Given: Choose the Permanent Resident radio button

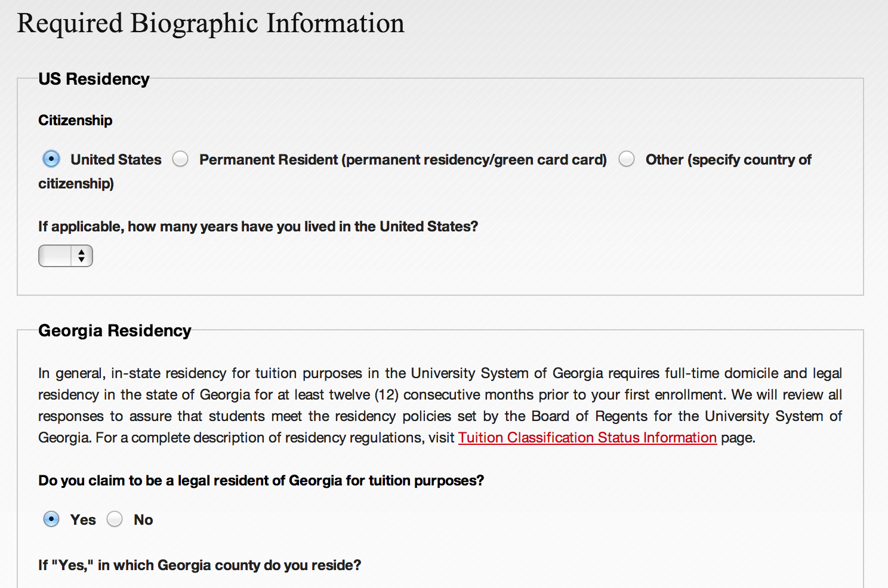Looking at the screenshot, I should pyautogui.click(x=180, y=159).
